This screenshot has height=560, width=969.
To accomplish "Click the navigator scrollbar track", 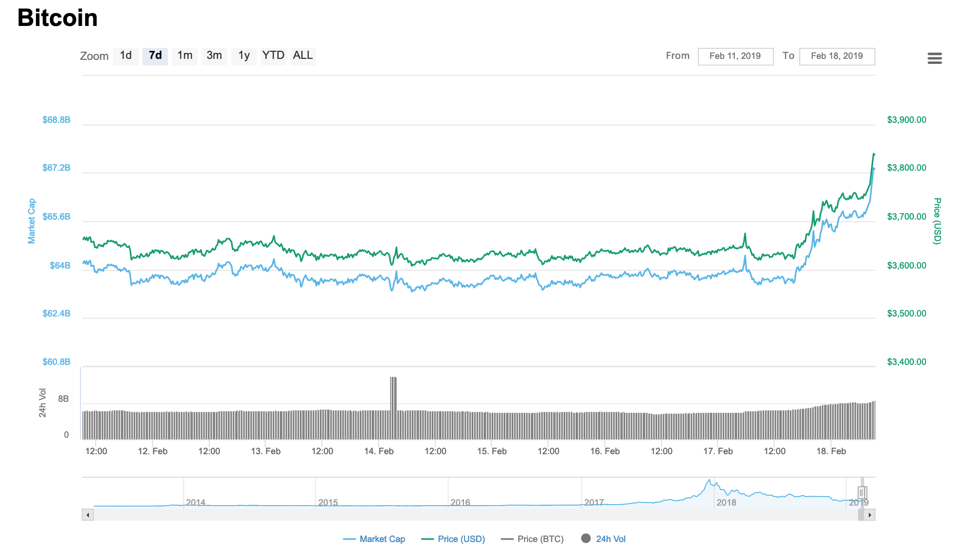I will [476, 515].
